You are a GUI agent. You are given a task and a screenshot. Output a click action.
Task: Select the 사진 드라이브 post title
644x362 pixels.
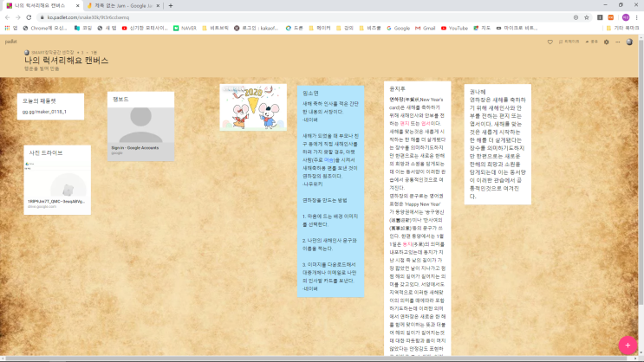46,152
